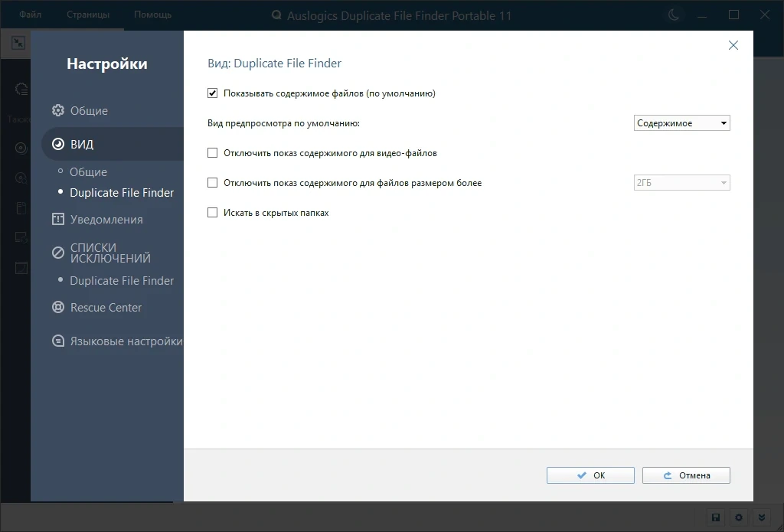Image resolution: width=784 pixels, height=532 pixels.
Task: Open the Страницы menu
Action: 88,15
